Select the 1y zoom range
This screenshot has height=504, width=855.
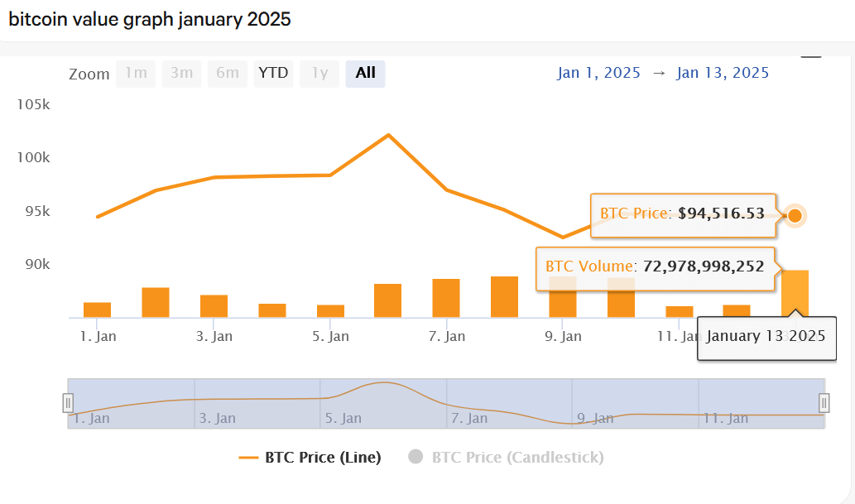319,73
